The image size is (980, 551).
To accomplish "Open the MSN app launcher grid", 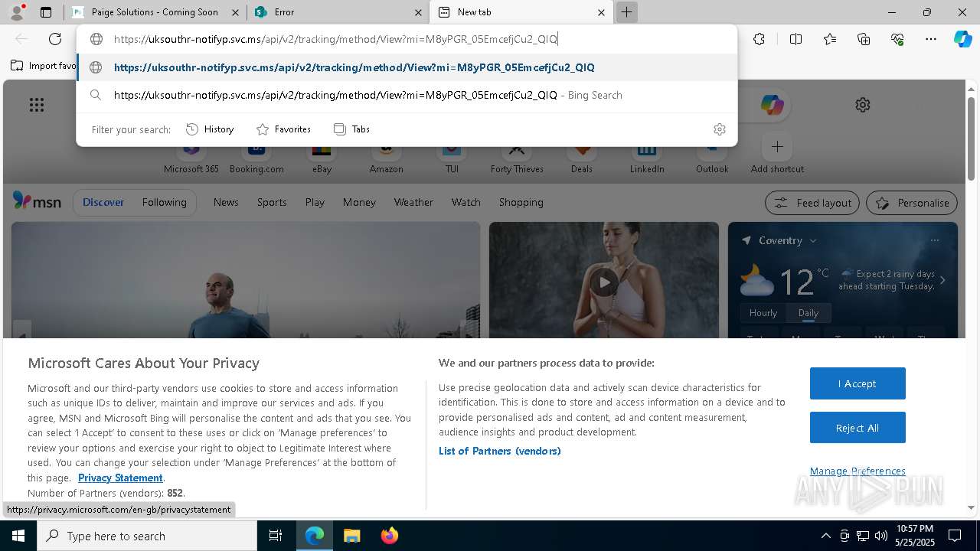I will [x=37, y=105].
